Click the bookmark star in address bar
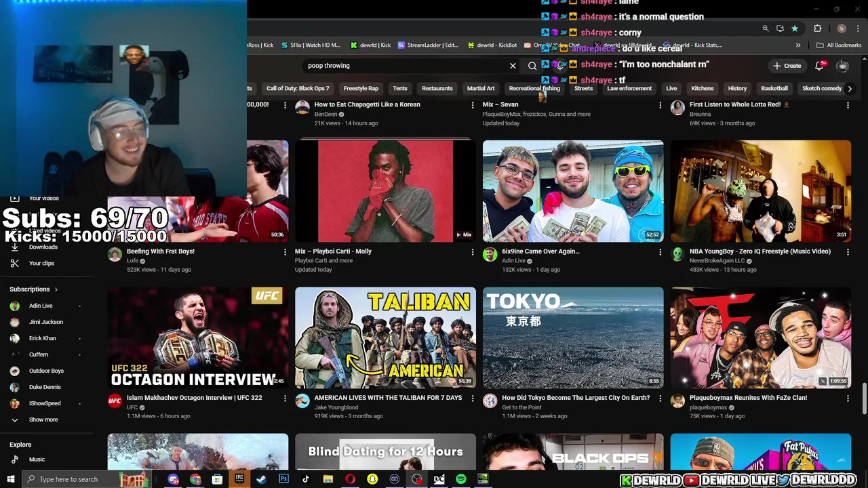Viewport: 868px width, 488px height. tap(794, 28)
